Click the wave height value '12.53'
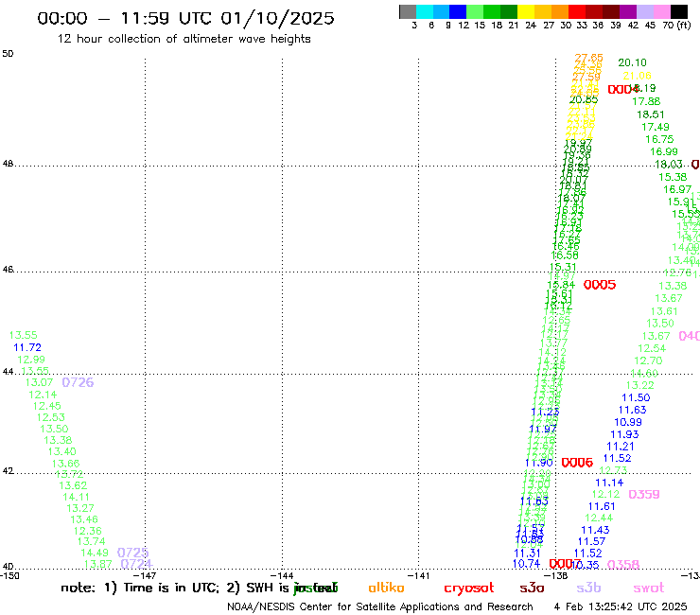Screen dimensions: 700x615 click(50, 417)
